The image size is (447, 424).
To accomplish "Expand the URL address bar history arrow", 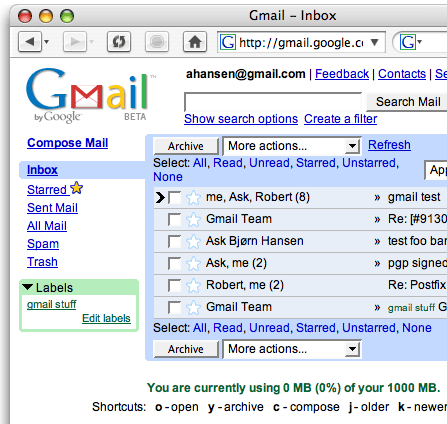I will click(375, 42).
